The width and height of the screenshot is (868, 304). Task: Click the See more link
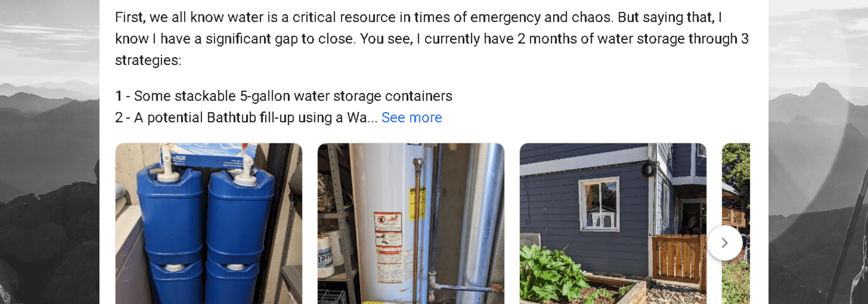[411, 118]
